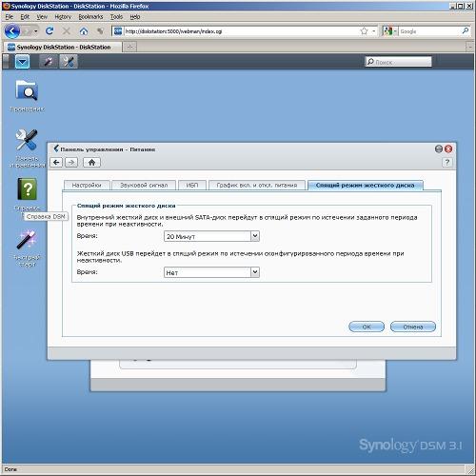Open the Bookmarks menu in Firefox
Viewport: 476px width, 476px height.
tap(90, 17)
